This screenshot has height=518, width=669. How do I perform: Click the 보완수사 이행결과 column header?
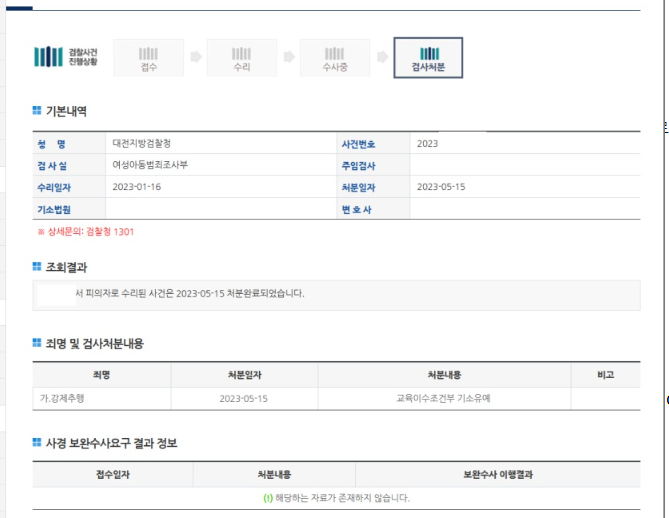(497, 474)
